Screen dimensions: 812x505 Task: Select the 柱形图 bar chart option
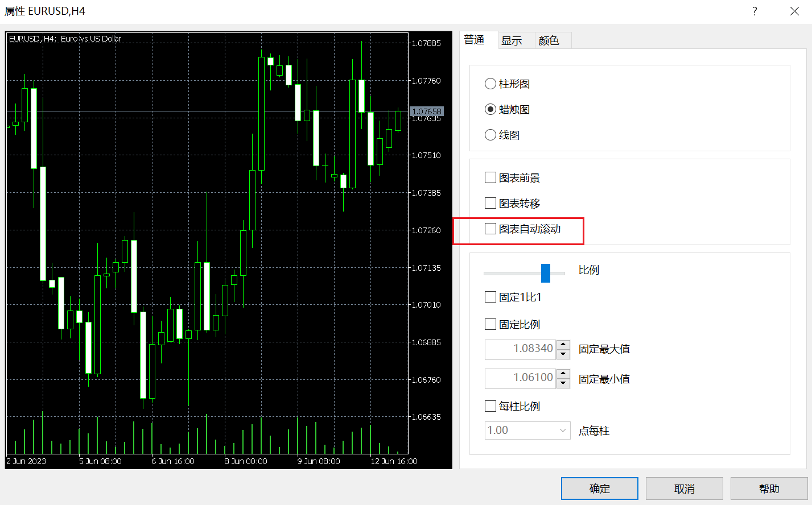(491, 84)
